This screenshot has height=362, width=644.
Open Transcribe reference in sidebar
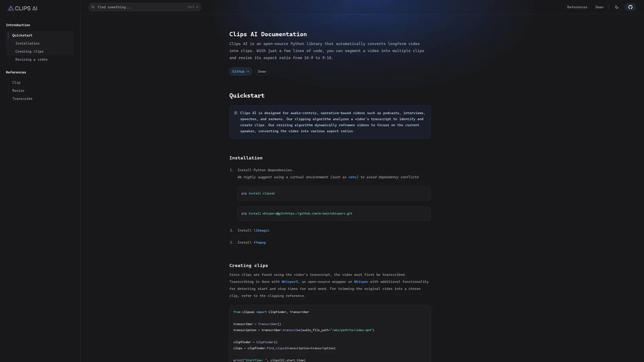(x=22, y=99)
